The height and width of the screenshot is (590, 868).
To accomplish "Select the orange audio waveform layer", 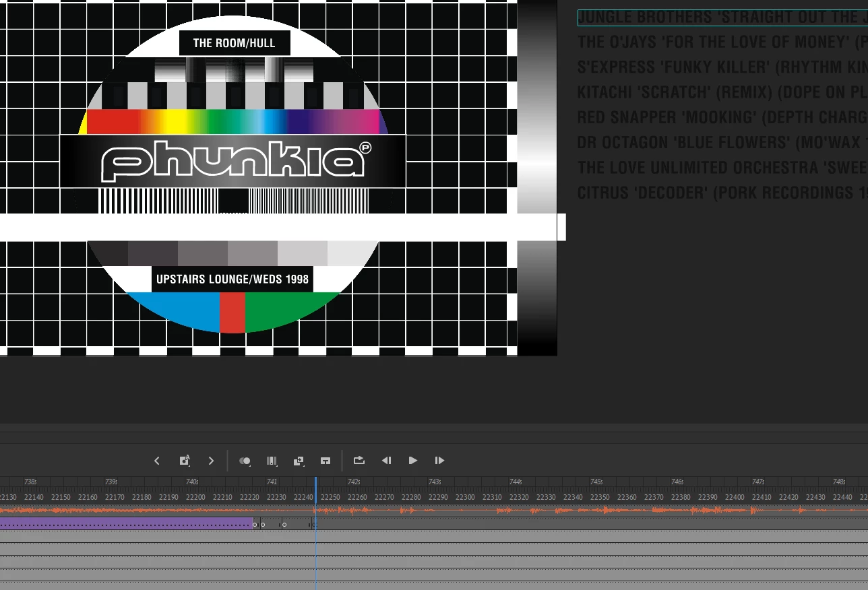I will (434, 511).
